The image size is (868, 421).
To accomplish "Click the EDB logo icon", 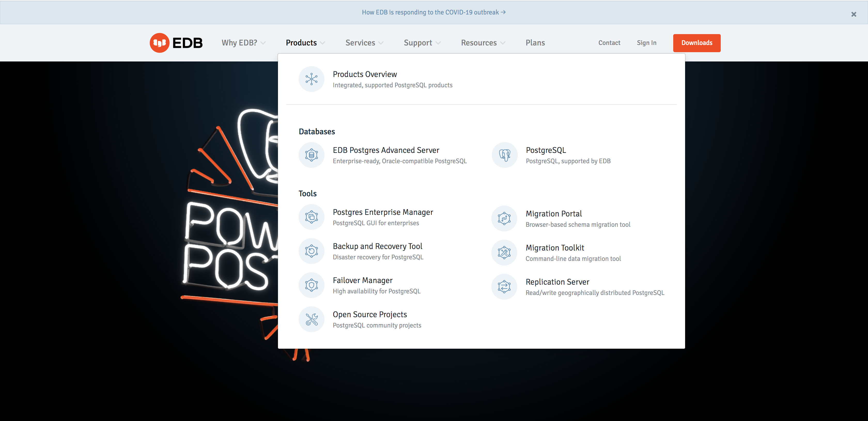I will [159, 43].
